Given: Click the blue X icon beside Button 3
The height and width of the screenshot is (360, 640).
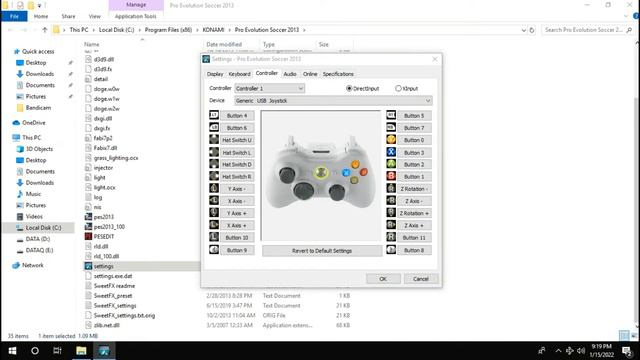Looking at the screenshot, I should (391, 152).
